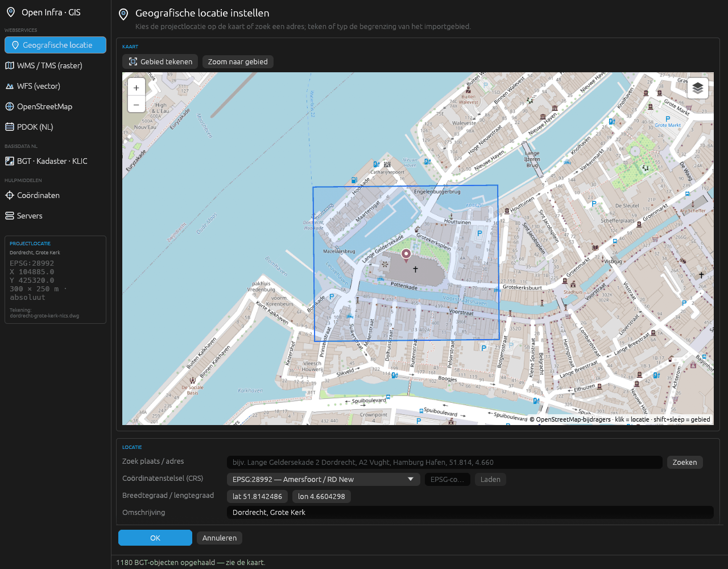728x569 pixels.
Task: Open WMS / TMS (raster) section
Action: pyautogui.click(x=55, y=65)
